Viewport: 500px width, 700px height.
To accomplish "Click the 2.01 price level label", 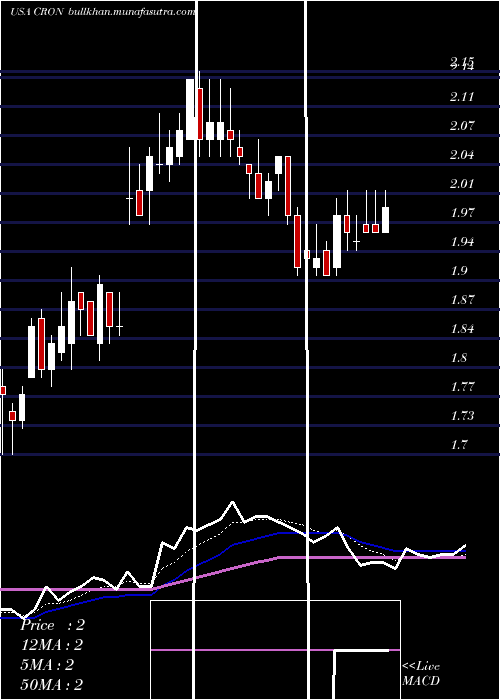I will tap(462, 183).
